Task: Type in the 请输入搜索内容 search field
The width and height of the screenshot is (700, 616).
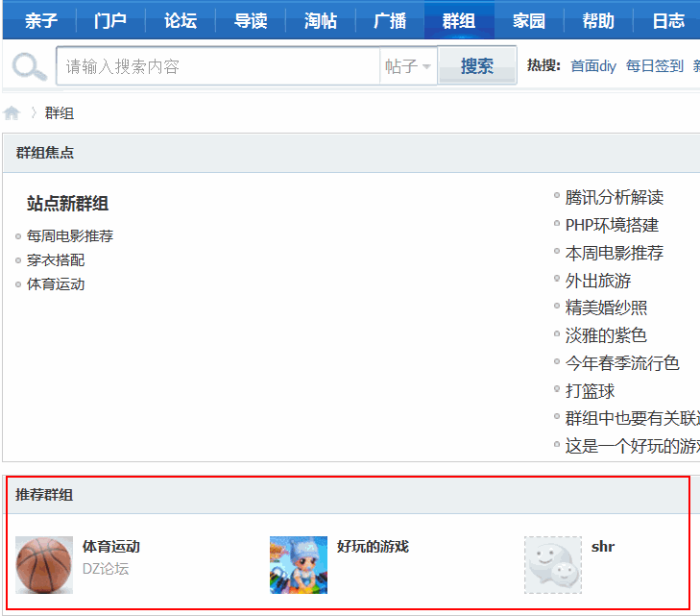Action: pyautogui.click(x=219, y=66)
